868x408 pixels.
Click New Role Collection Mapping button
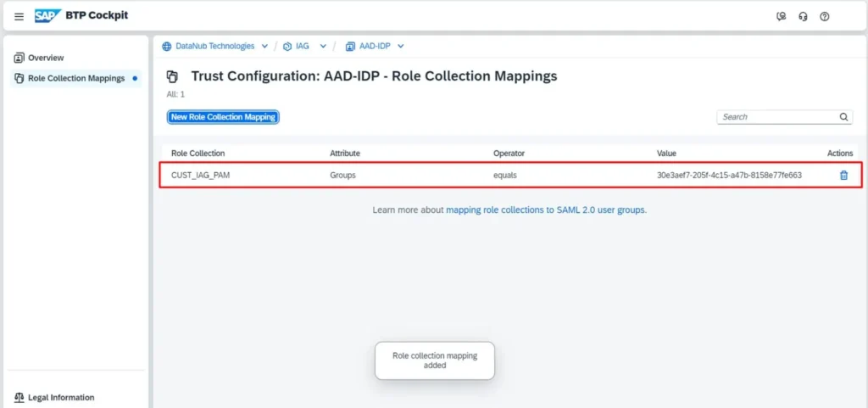(223, 117)
